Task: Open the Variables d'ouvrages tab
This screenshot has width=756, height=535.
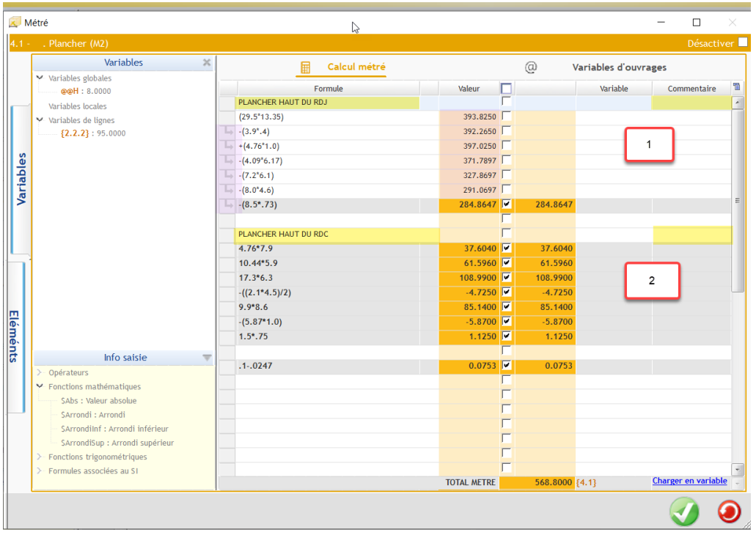Action: (x=619, y=67)
